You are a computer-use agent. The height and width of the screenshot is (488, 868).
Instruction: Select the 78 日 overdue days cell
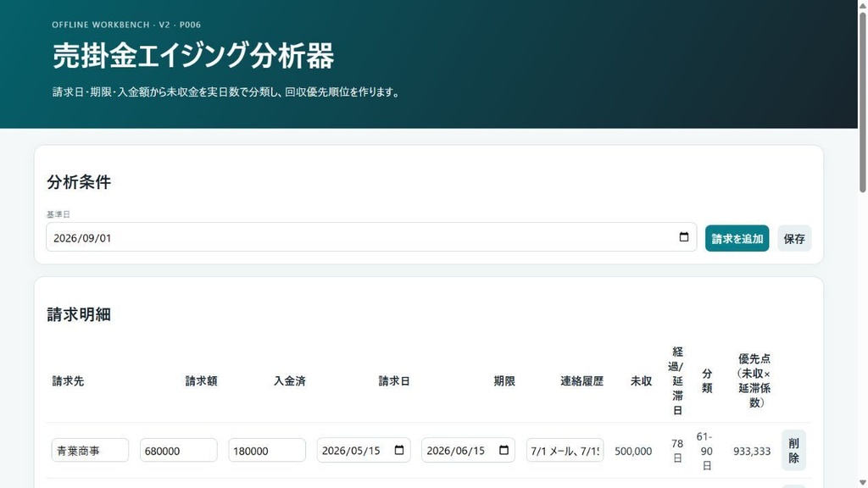click(677, 451)
